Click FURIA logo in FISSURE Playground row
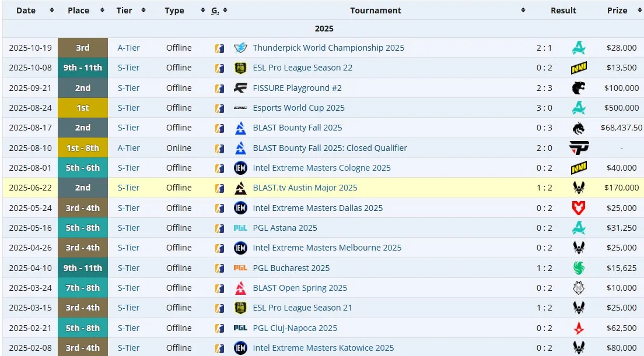The height and width of the screenshot is (356, 644). (579, 88)
